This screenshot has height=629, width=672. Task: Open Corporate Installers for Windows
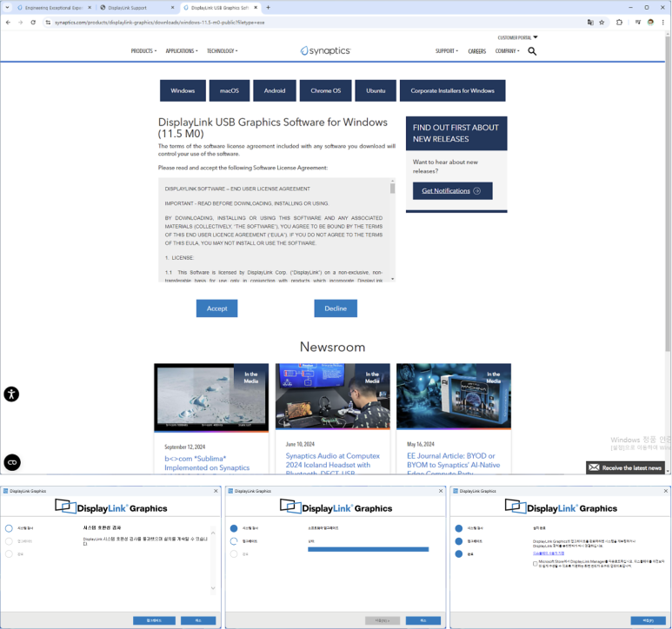[453, 90]
